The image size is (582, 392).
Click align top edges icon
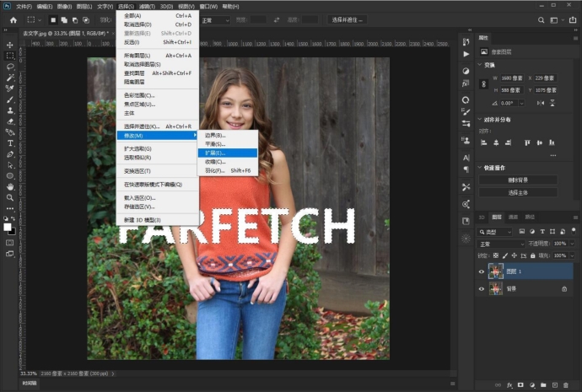(x=527, y=142)
